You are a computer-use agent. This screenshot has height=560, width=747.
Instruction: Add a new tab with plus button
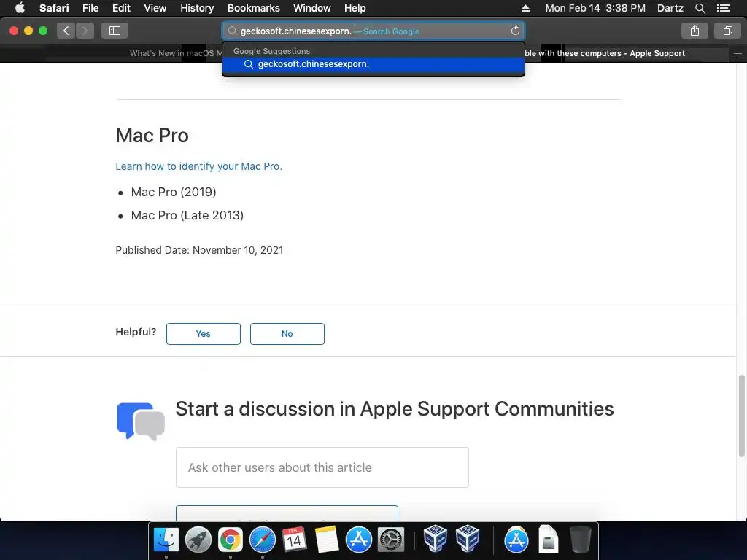point(738,54)
